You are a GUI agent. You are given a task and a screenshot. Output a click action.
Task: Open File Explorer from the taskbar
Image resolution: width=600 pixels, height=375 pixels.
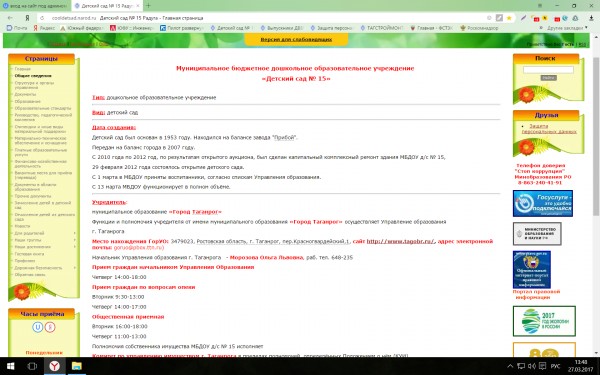pyautogui.click(x=77, y=366)
